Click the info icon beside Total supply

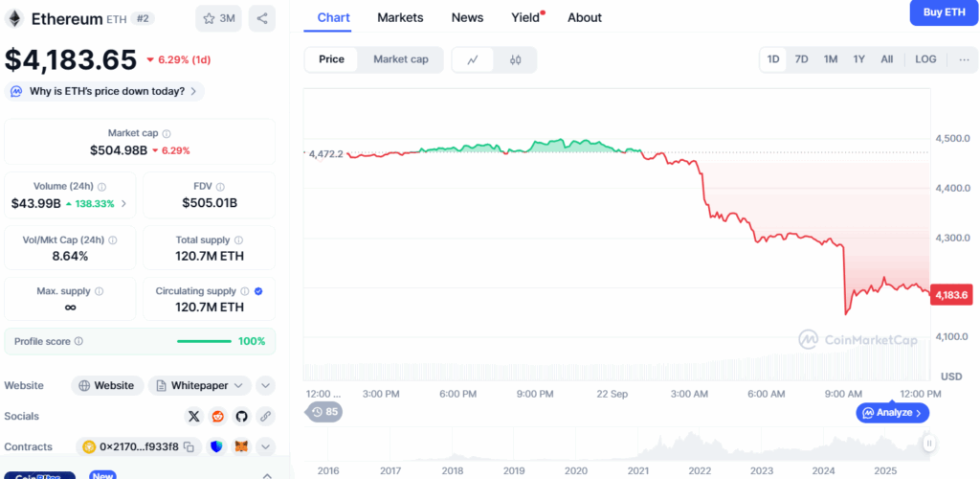coord(238,240)
